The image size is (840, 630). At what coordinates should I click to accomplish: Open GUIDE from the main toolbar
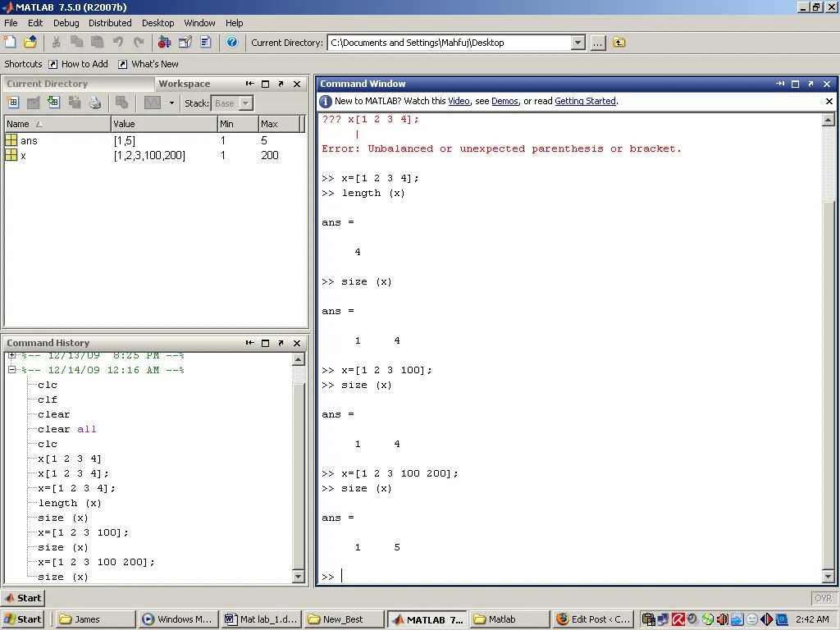point(185,43)
